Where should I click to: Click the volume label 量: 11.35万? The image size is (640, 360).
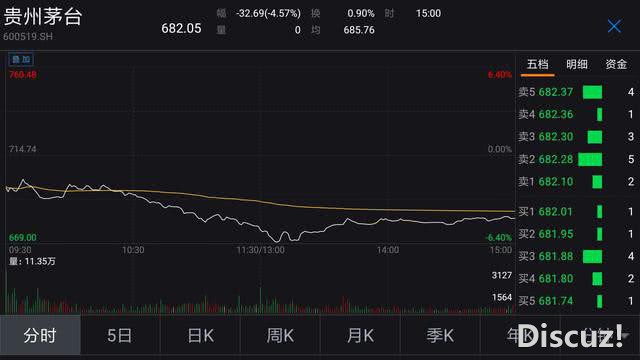[x=32, y=261]
